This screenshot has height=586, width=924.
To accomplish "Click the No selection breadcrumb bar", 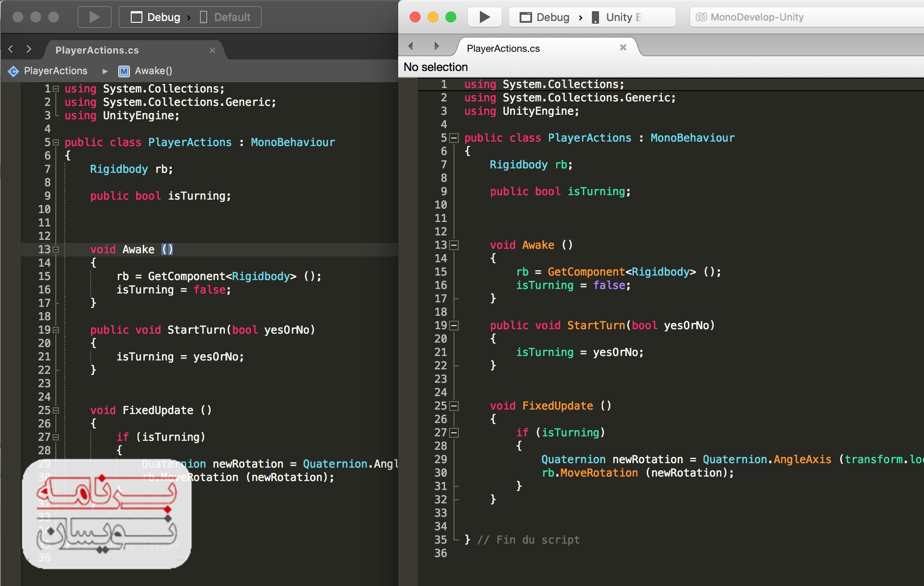I will click(x=436, y=67).
